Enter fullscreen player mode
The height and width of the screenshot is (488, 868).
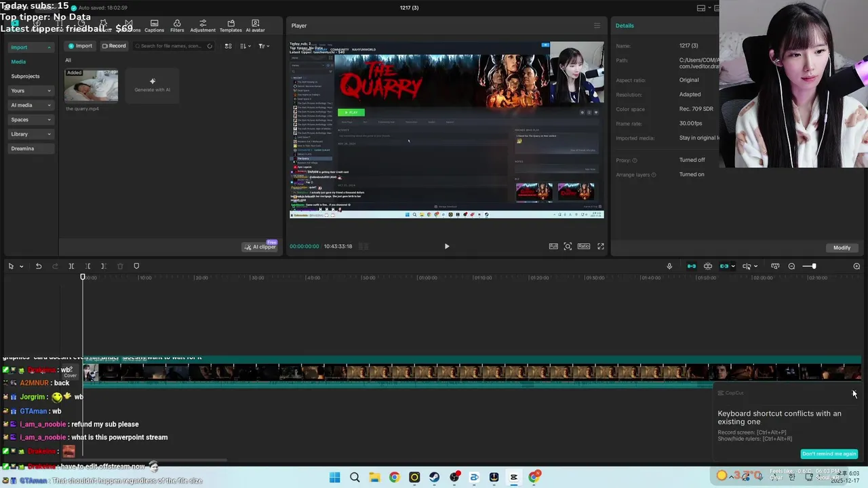click(x=601, y=246)
